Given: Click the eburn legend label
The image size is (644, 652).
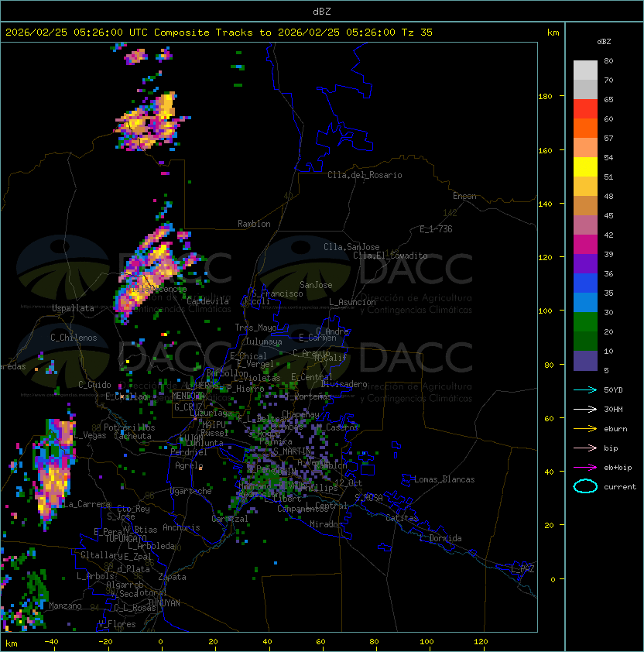Looking at the screenshot, I should point(615,429).
